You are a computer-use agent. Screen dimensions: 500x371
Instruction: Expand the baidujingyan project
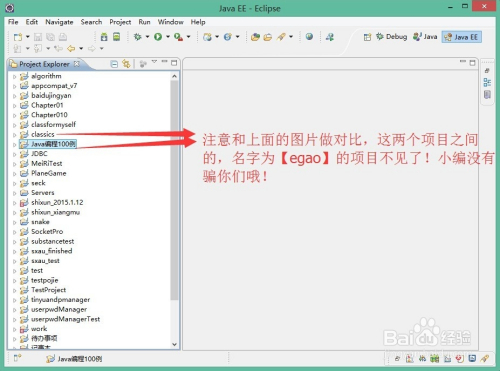[14, 96]
